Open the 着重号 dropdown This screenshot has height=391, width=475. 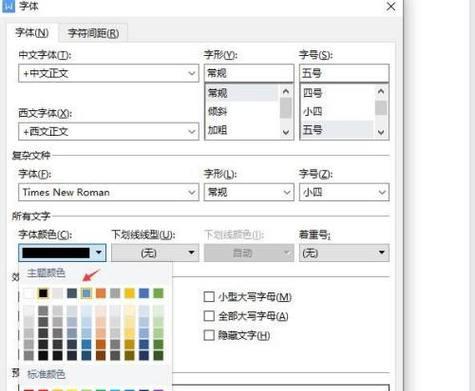click(x=344, y=253)
